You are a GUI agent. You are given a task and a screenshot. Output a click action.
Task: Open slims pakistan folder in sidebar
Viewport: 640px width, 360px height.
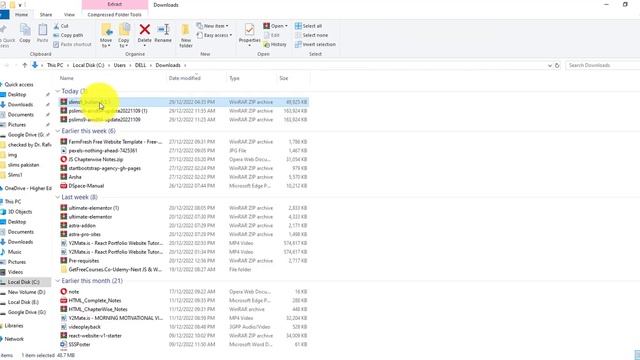pyautogui.click(x=23, y=165)
